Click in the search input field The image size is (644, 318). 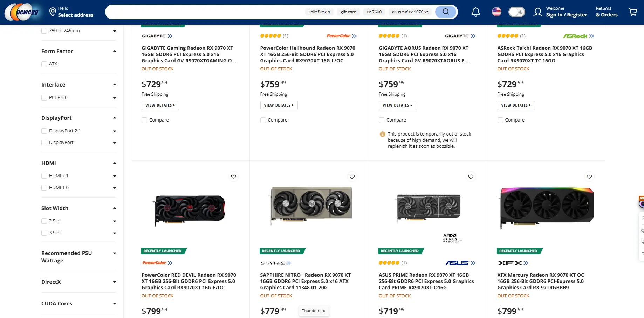(x=205, y=12)
